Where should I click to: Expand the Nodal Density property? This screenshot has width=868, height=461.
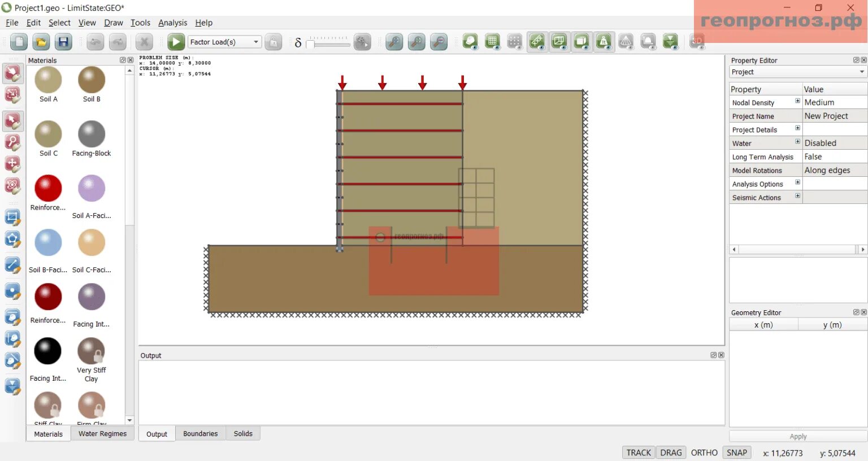click(797, 101)
